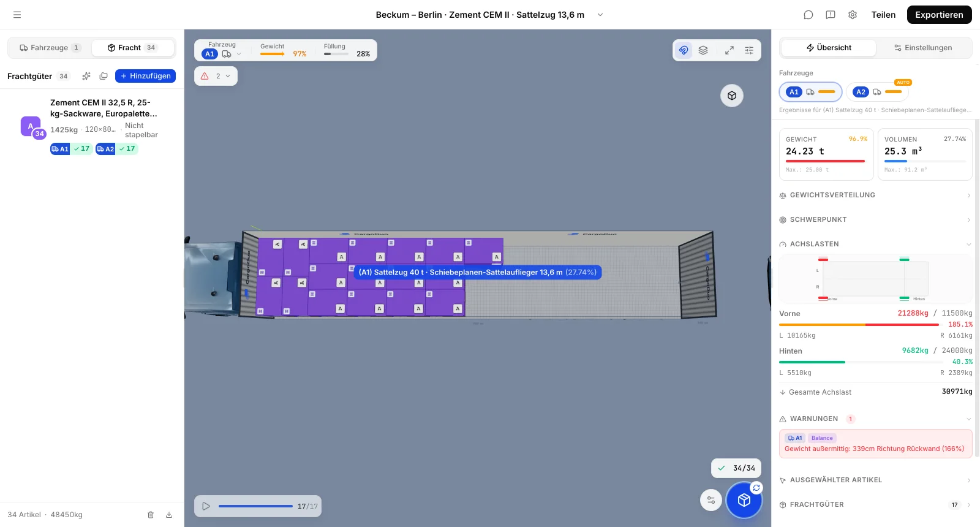This screenshot has width=980, height=527.
Task: Click the Balance warning card
Action: [x=875, y=444]
